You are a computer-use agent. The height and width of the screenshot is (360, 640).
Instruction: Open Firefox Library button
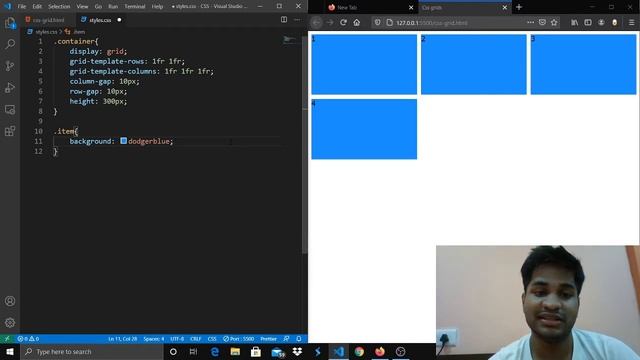(574, 22)
